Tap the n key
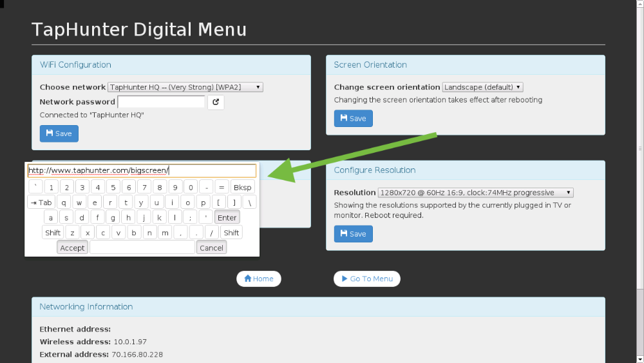The image size is (644, 363). [149, 233]
